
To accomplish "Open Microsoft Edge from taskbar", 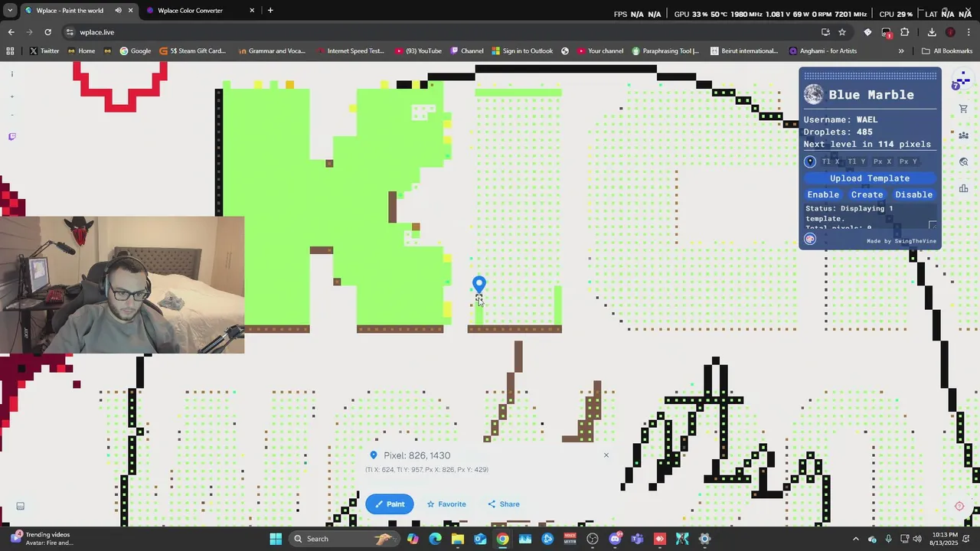I will (x=435, y=539).
